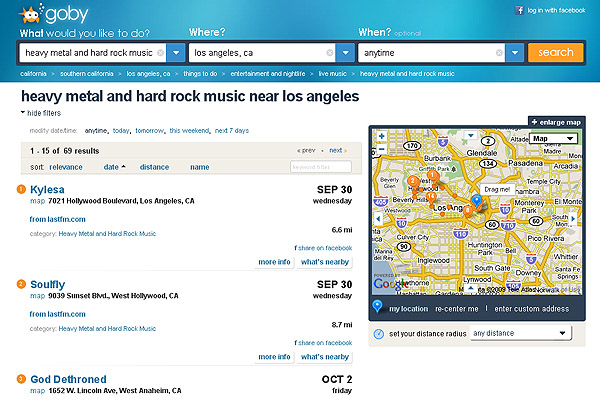Click the blue pin icon beside 'my location'

[377, 307]
